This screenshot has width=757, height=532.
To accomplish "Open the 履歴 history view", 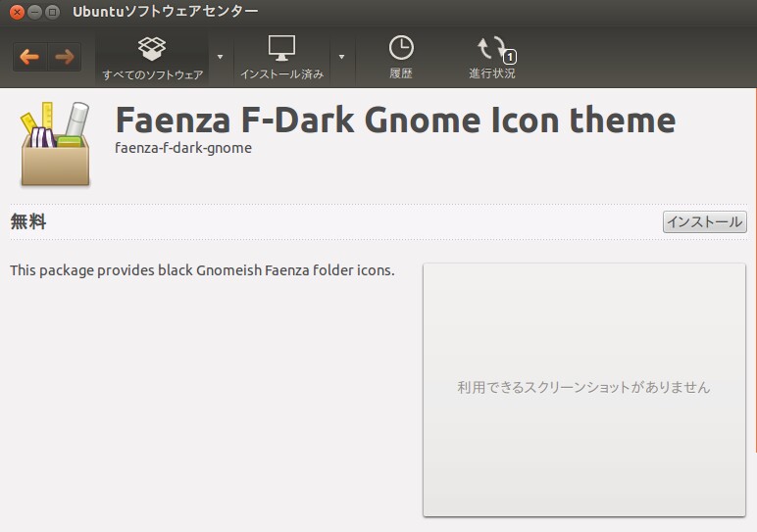I will (401, 58).
